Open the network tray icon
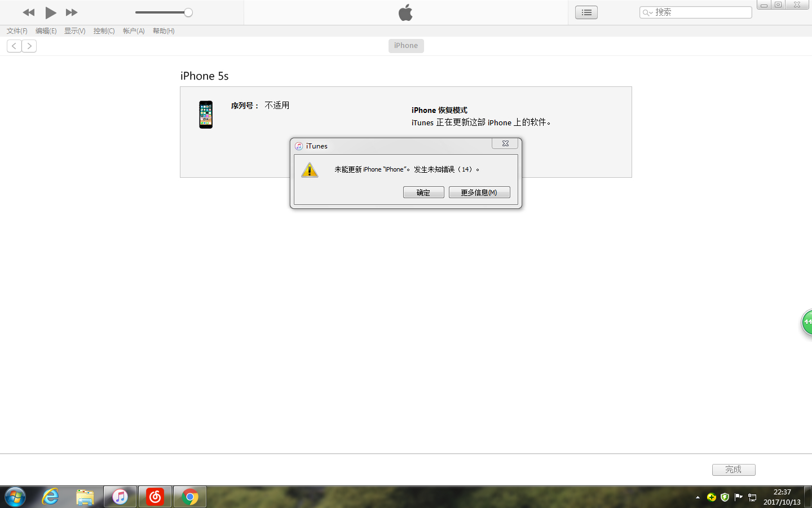 pos(752,497)
